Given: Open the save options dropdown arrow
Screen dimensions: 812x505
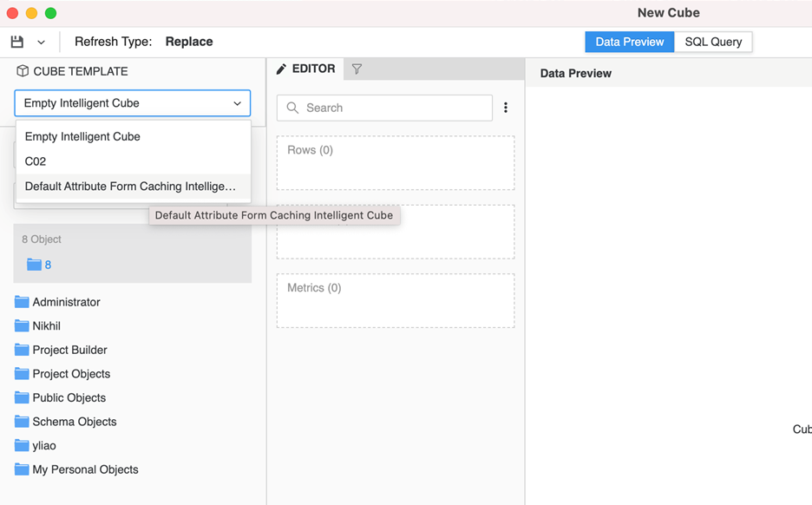Looking at the screenshot, I should (41, 42).
